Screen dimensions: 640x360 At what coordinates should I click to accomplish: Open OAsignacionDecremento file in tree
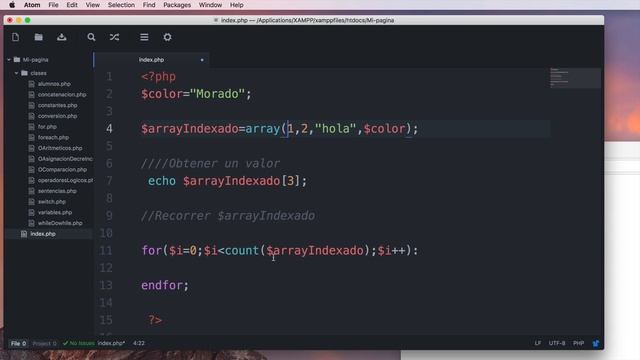point(65,159)
